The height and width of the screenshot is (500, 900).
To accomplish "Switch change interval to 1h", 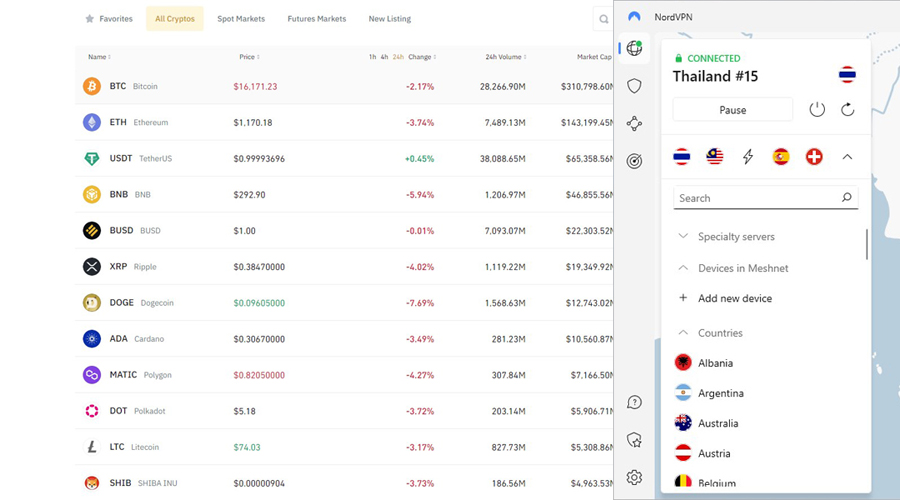I will 373,57.
